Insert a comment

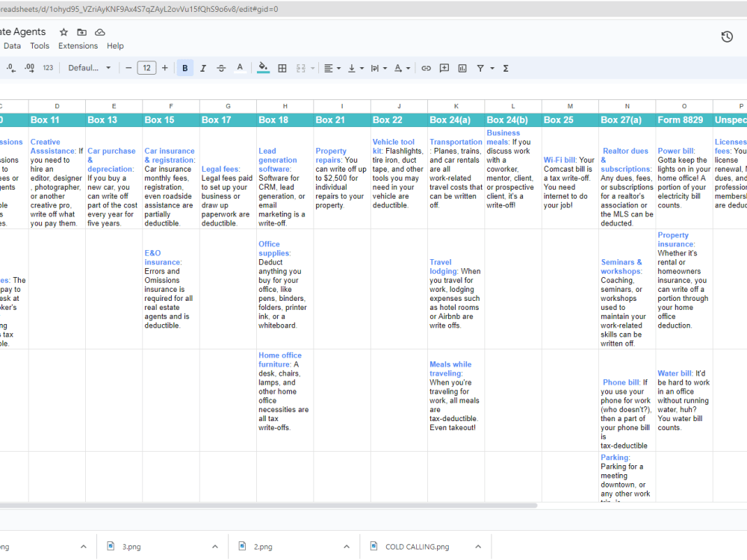[x=444, y=68]
